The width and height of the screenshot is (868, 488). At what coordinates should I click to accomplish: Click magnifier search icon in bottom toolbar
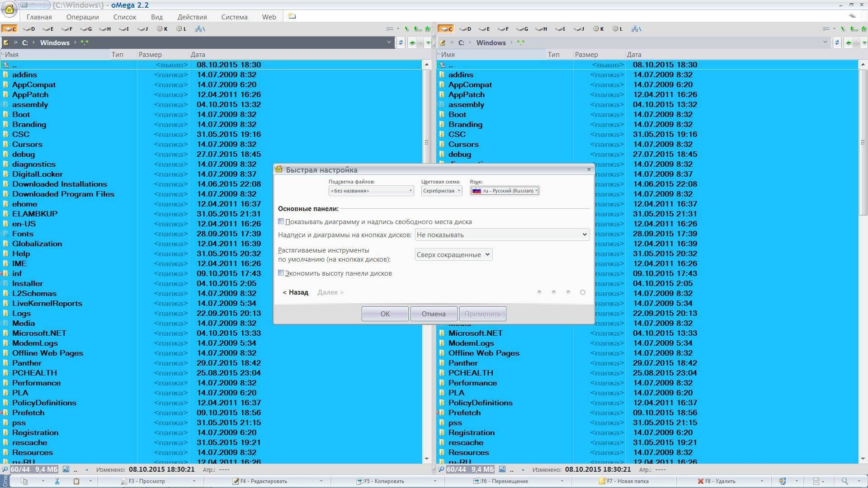pyautogui.click(x=844, y=481)
